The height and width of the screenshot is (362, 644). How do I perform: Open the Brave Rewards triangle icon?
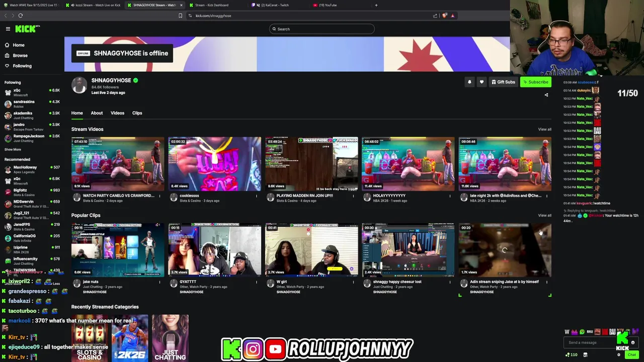click(x=452, y=16)
